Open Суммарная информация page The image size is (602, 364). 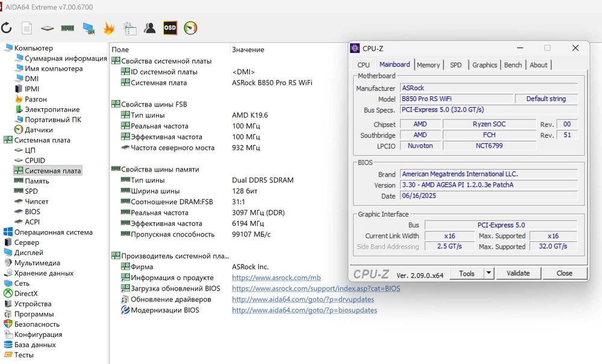click(66, 58)
